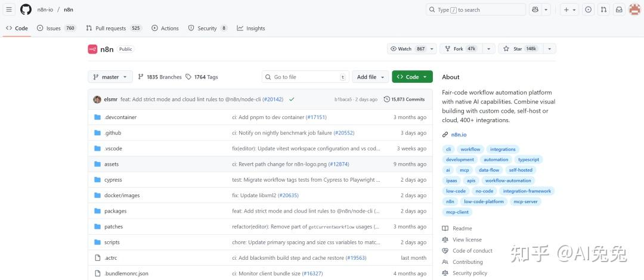
Task: Open the packages folder
Action: [x=115, y=211]
